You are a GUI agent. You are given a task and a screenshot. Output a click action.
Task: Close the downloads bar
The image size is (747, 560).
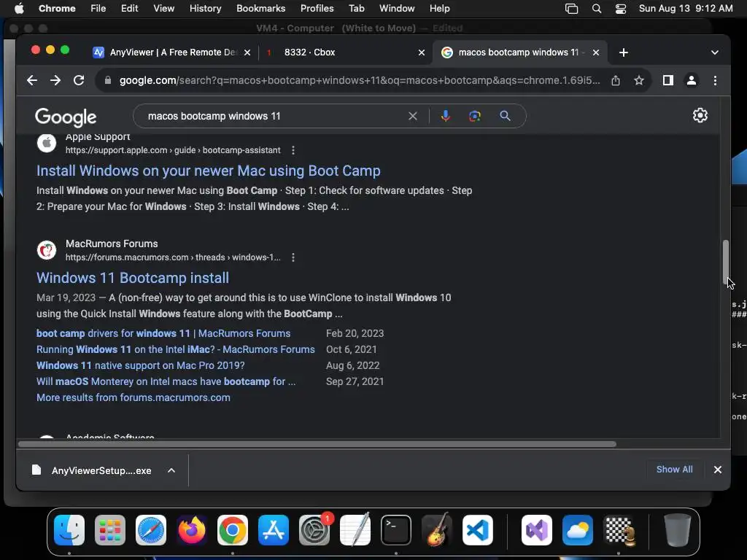pyautogui.click(x=718, y=470)
